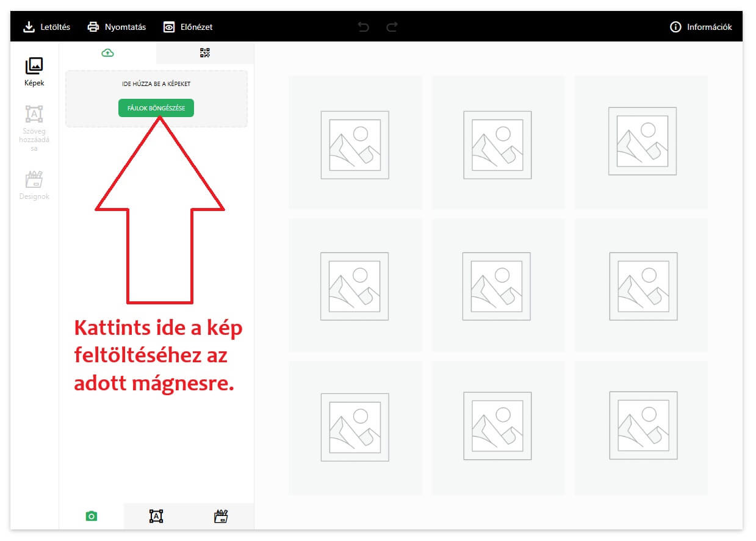Screen dimensions: 756x541
Task: Switch to the QR code tab
Action: [205, 53]
